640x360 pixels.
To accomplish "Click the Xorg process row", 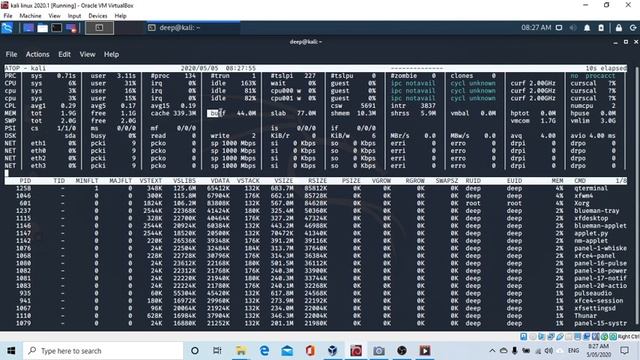I will [316, 203].
